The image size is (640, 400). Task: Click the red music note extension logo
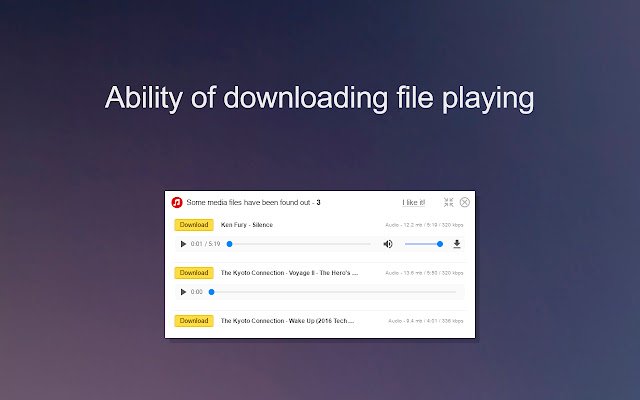(x=177, y=202)
